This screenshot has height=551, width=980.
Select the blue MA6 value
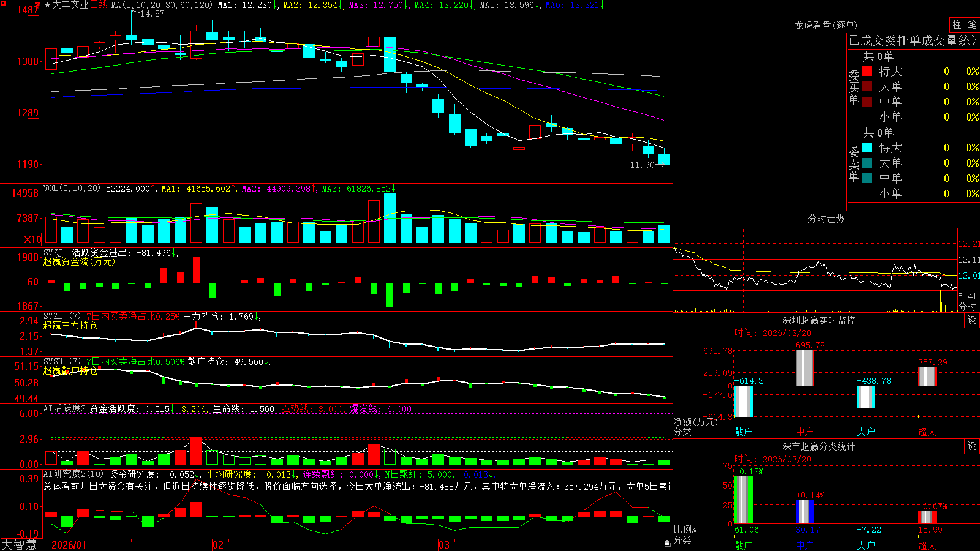pyautogui.click(x=572, y=5)
